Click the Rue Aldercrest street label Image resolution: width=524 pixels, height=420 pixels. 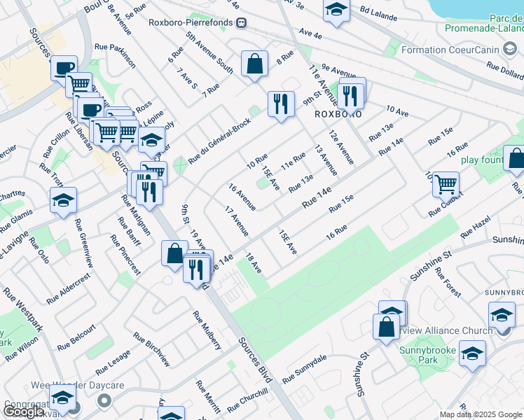tap(68, 289)
